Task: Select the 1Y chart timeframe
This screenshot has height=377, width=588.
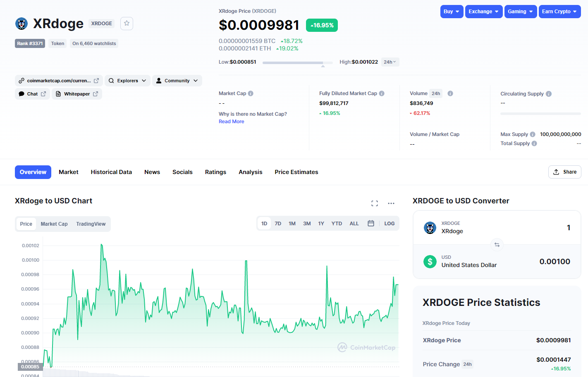Action: pyautogui.click(x=321, y=223)
